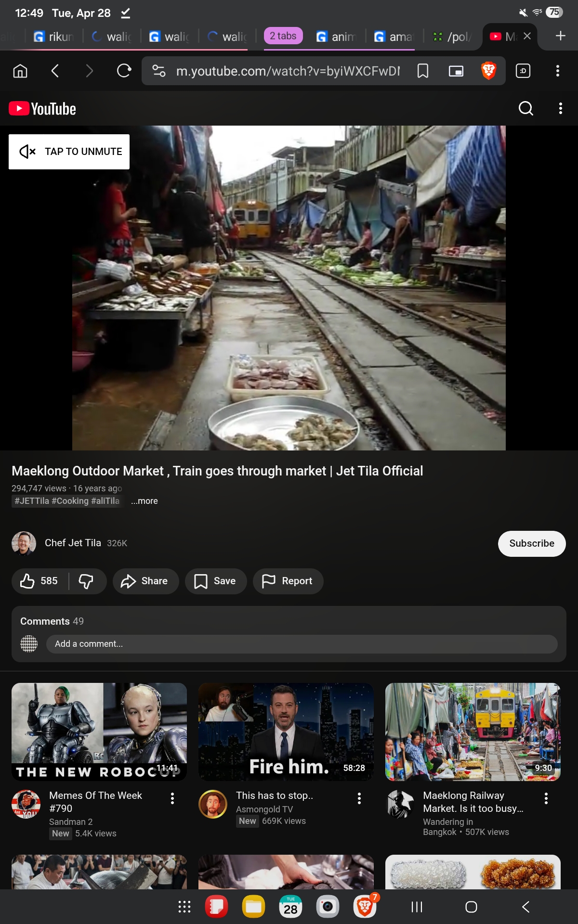
Task: Tap to unmute the video
Action: (69, 152)
